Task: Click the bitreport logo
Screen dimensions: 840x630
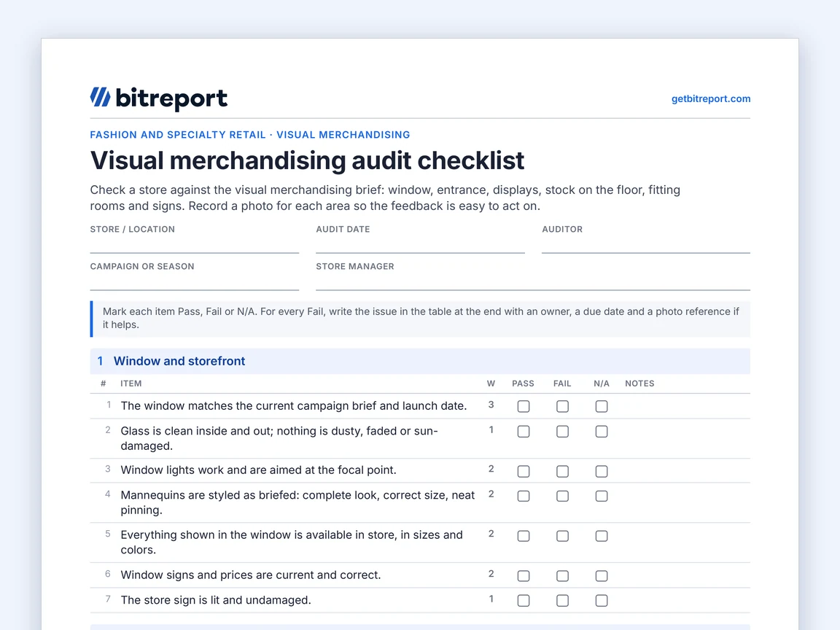Action: [158, 98]
